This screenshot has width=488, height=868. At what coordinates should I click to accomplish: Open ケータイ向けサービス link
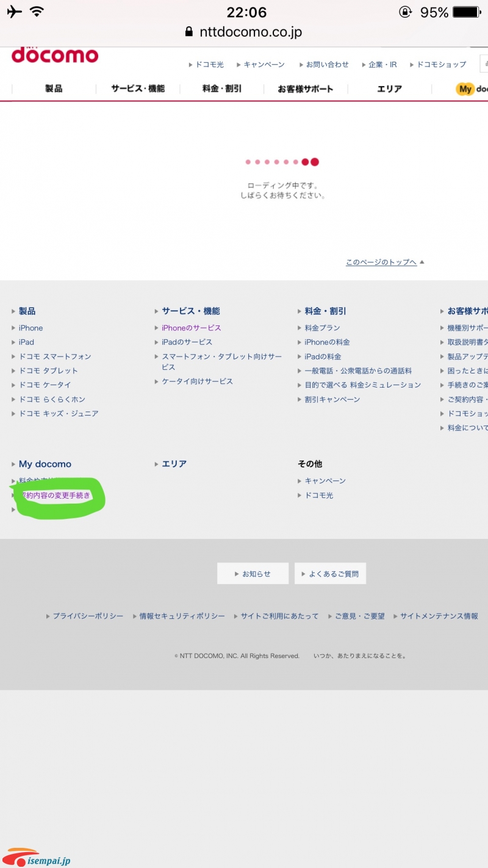198,382
